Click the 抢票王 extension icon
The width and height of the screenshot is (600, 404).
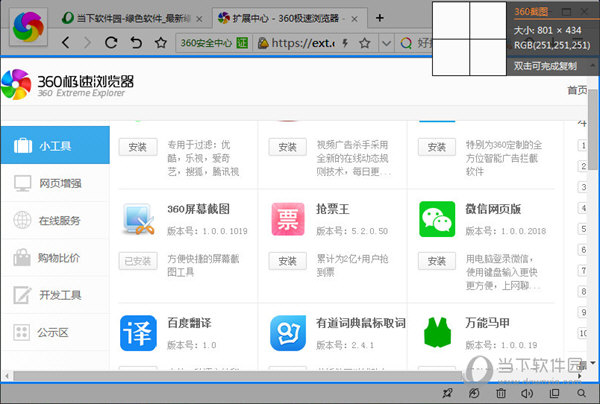point(288,219)
